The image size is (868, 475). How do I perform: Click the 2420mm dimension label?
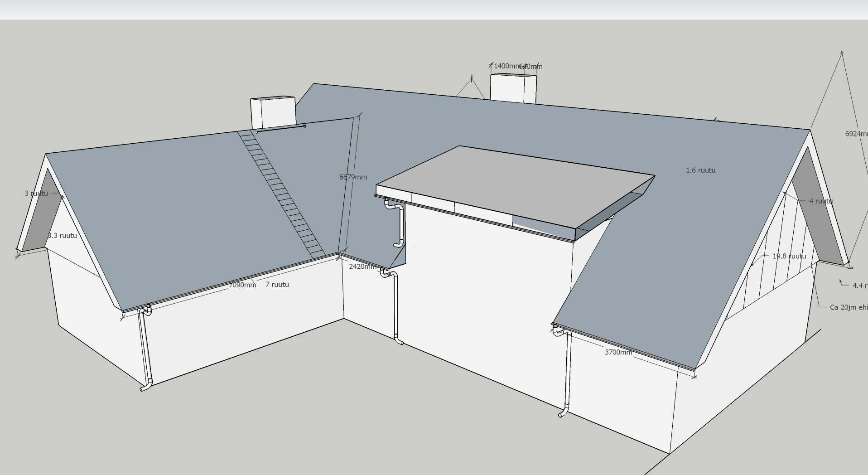(362, 267)
